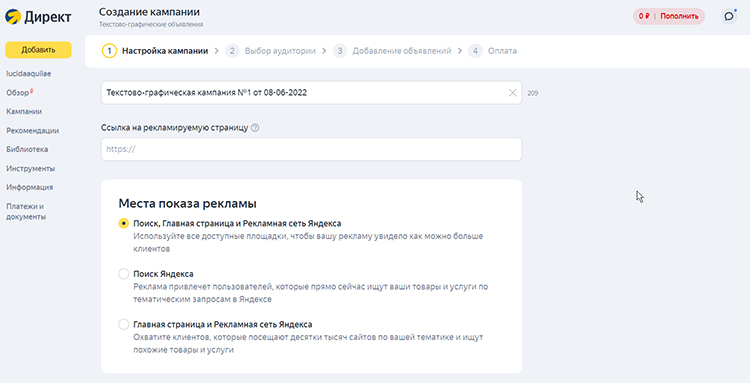Go to Оплата step

[502, 51]
